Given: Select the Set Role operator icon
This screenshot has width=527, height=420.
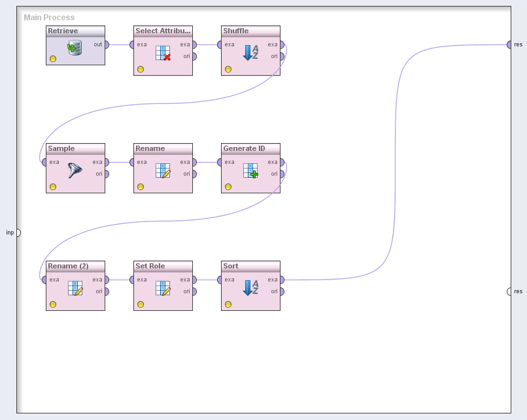Looking at the screenshot, I should pyautogui.click(x=163, y=288).
